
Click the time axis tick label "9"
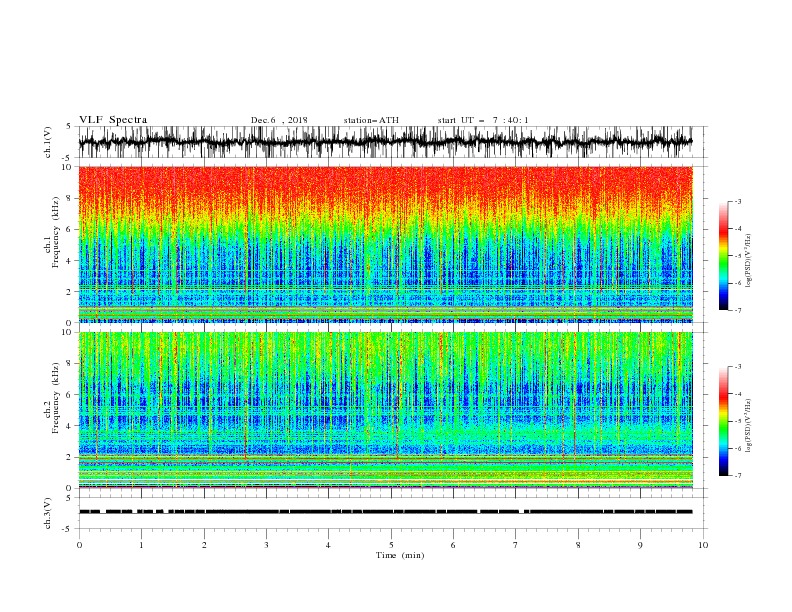pyautogui.click(x=640, y=545)
